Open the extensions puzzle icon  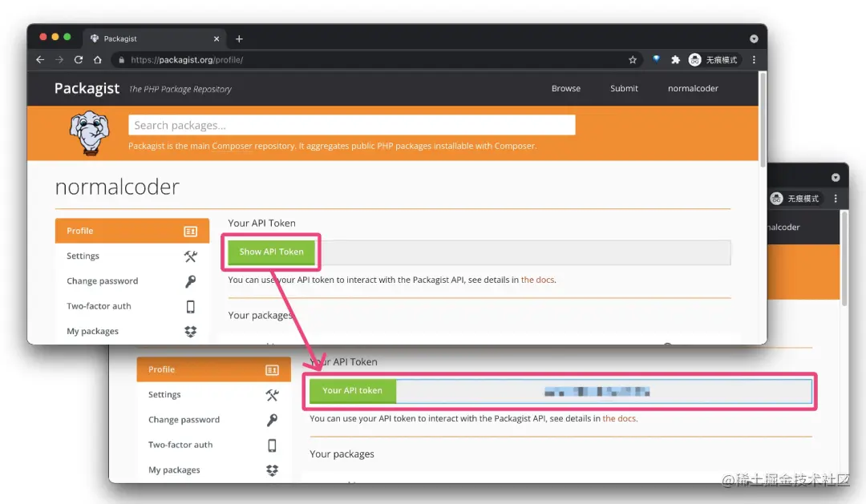pyautogui.click(x=675, y=59)
